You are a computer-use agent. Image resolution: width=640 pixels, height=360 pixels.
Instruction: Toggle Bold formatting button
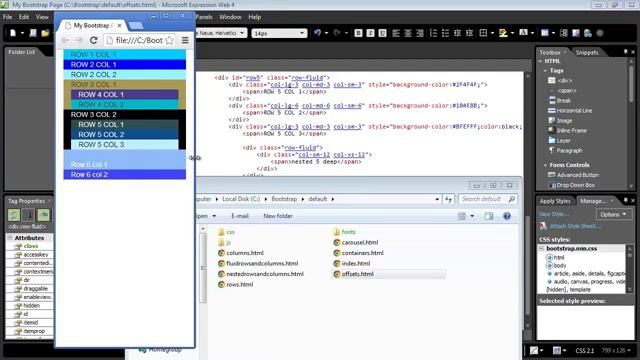pyautogui.click(x=358, y=33)
